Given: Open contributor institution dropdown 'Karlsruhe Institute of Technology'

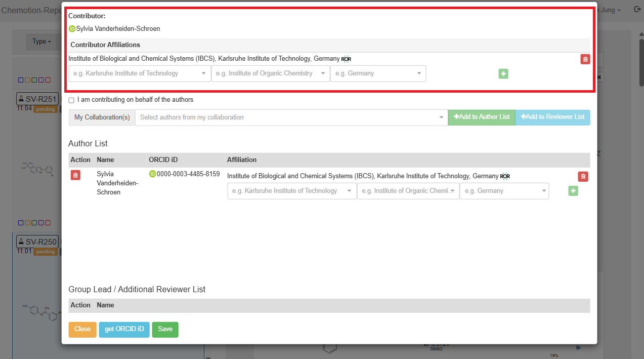Looking at the screenshot, I should [140, 73].
